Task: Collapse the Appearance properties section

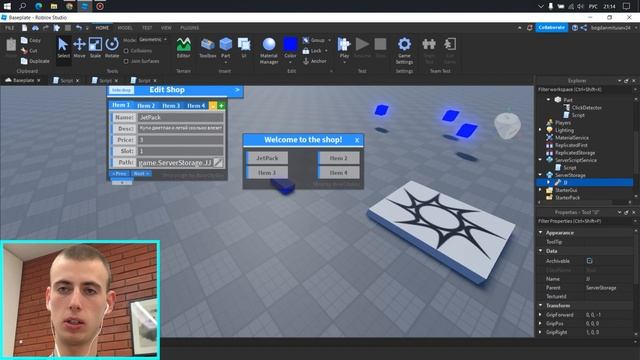Action: [x=540, y=232]
